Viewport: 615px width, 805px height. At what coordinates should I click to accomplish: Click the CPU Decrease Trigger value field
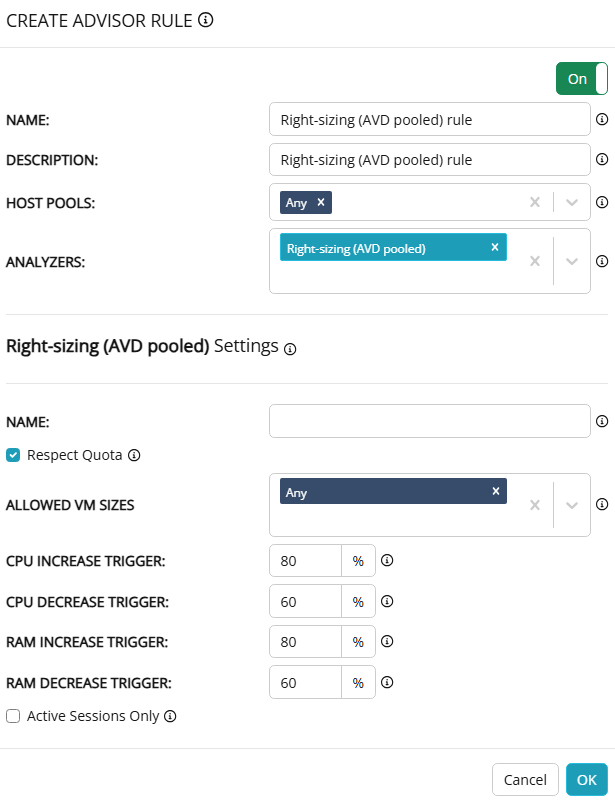click(305, 601)
